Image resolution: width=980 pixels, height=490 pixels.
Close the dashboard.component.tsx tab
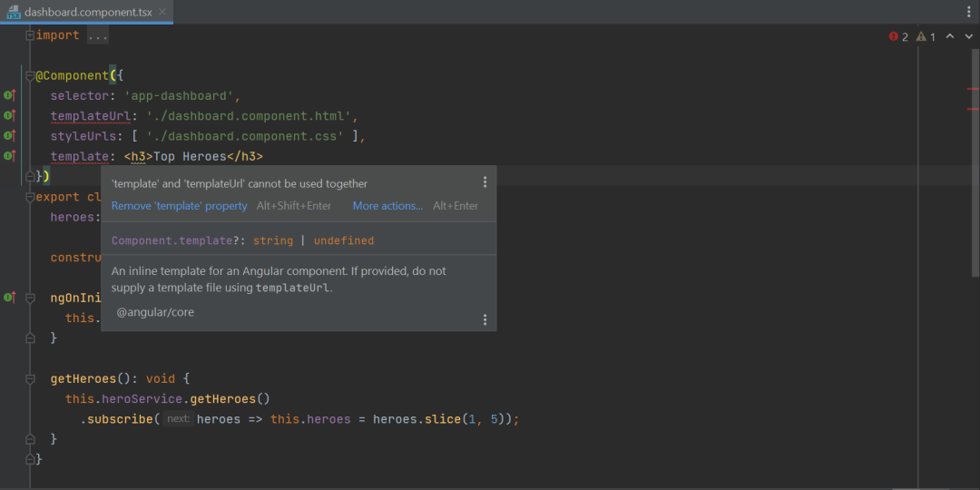pyautogui.click(x=162, y=12)
